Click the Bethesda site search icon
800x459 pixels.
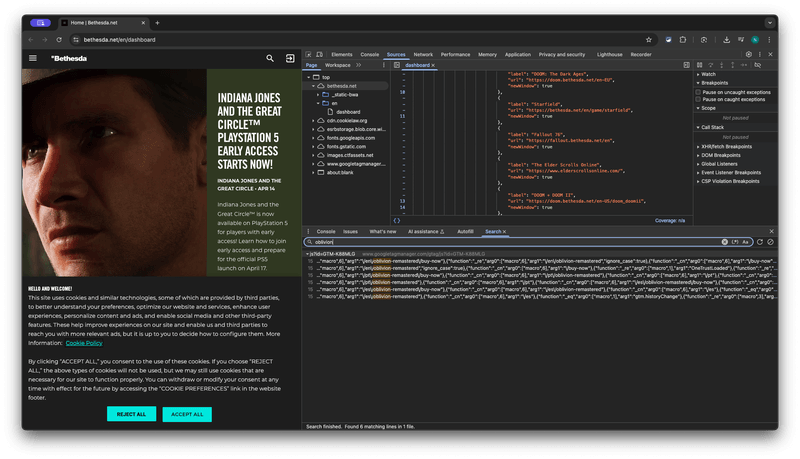point(270,59)
